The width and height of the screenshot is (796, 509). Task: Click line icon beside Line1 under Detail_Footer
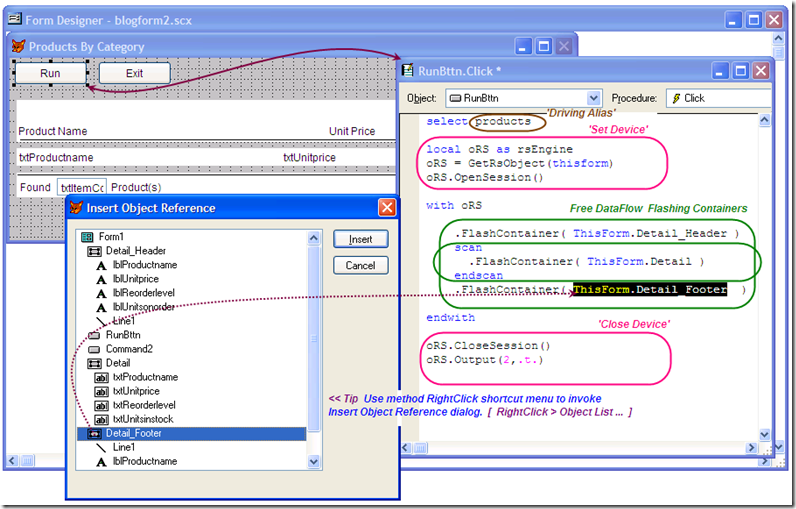click(102, 448)
